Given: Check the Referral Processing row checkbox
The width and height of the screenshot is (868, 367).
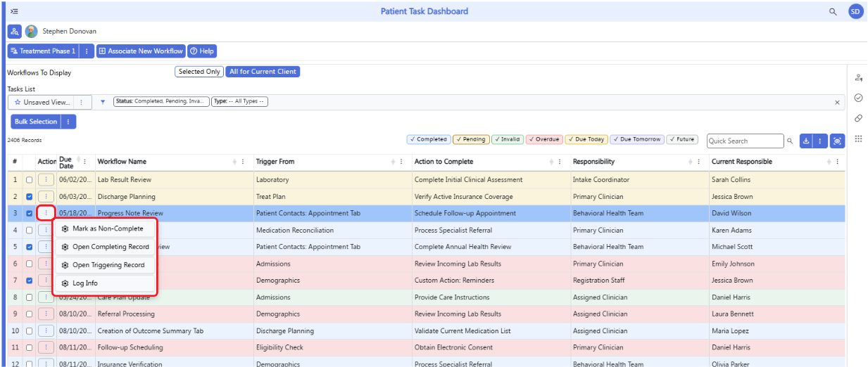Looking at the screenshot, I should 29,314.
